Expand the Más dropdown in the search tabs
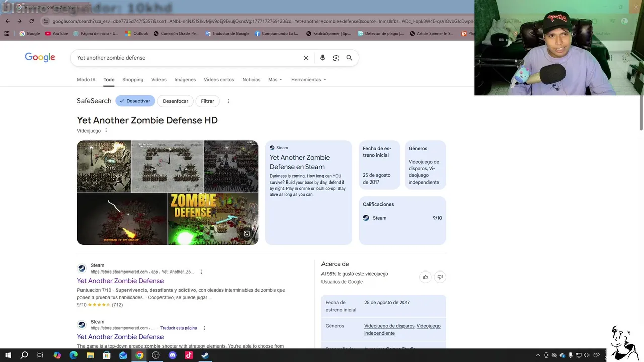 click(275, 80)
